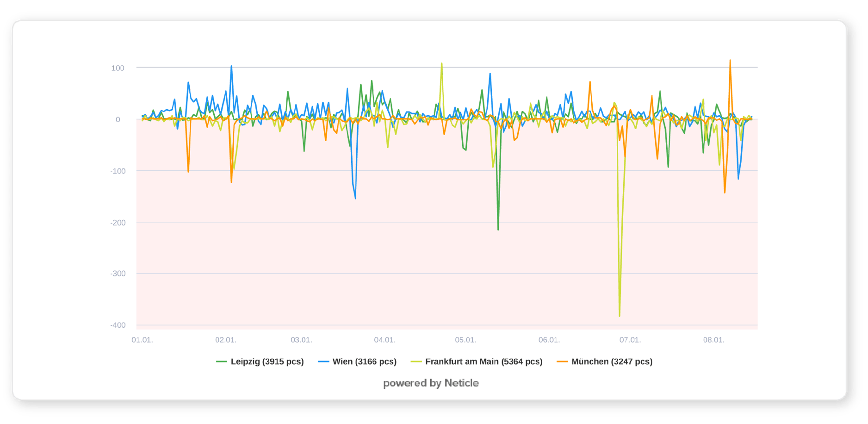Click the orange München legend color marker
The image size is (868, 424).
[562, 362]
